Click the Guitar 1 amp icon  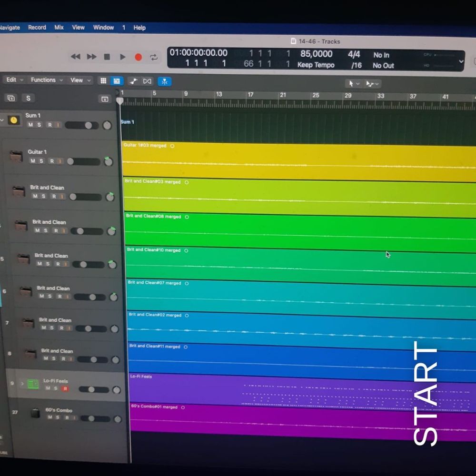point(16,156)
